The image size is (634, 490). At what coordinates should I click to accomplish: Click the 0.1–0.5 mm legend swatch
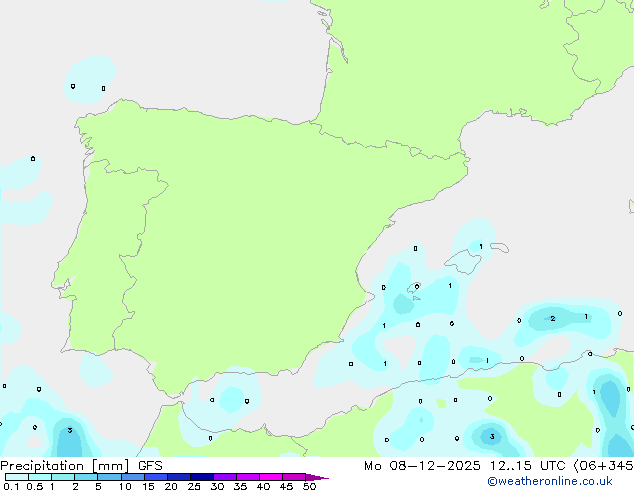pyautogui.click(x=17, y=477)
